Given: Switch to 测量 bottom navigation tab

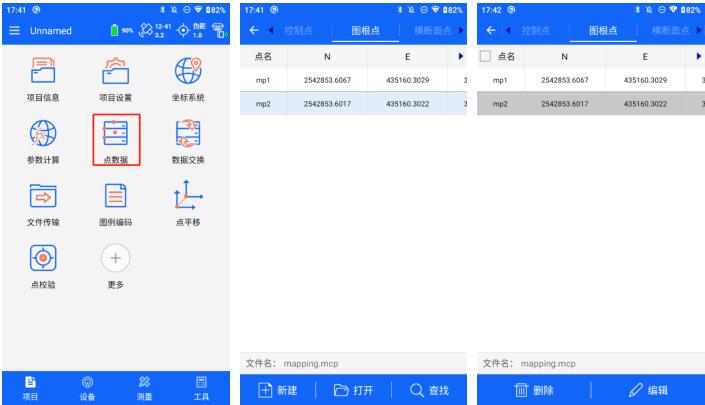Looking at the screenshot, I should pos(144,388).
